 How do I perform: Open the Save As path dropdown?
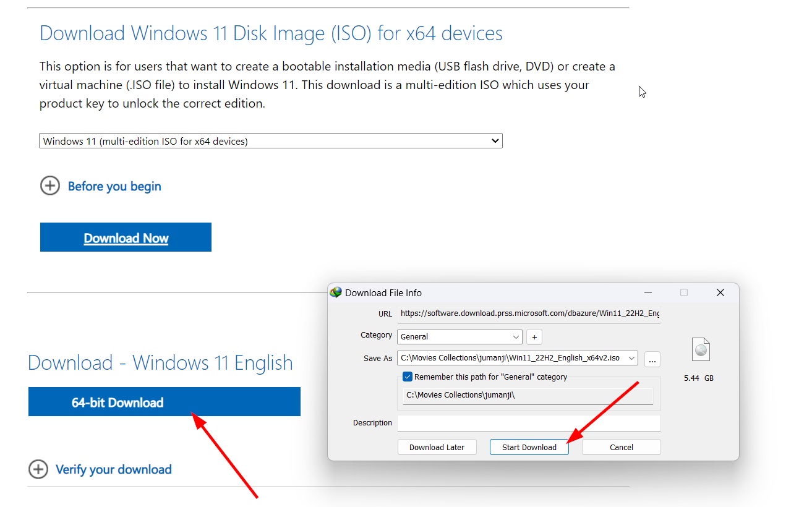(631, 358)
